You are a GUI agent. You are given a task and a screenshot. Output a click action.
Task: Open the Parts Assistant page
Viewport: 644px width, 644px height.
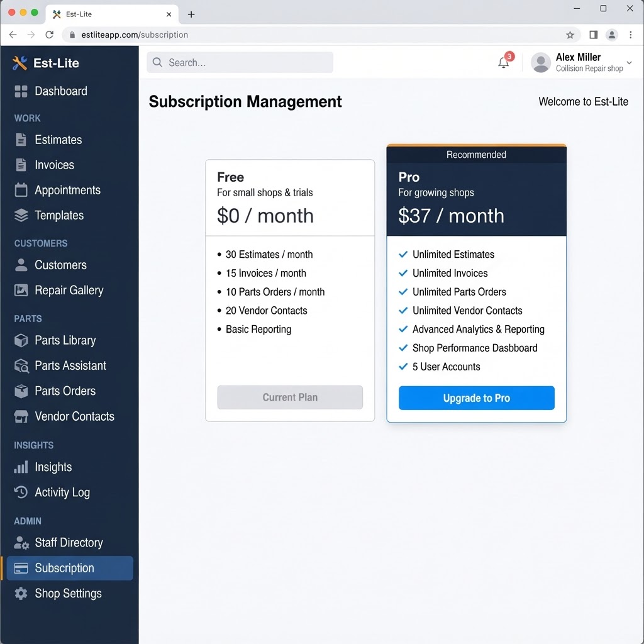pos(70,365)
